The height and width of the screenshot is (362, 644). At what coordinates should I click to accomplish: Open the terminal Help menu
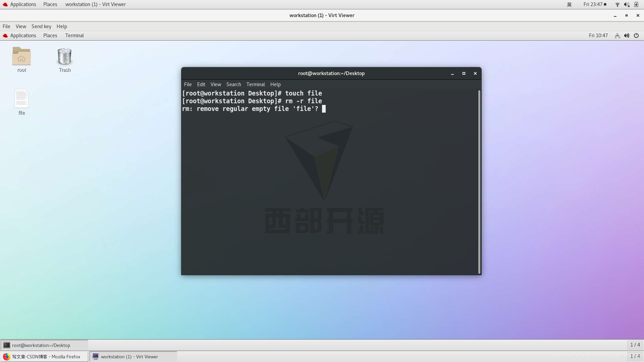(x=275, y=84)
